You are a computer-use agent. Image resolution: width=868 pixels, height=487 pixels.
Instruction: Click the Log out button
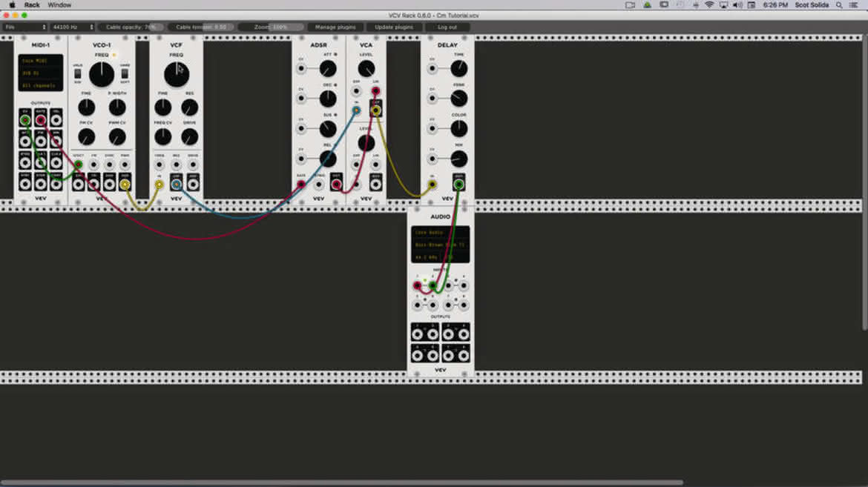tap(447, 27)
